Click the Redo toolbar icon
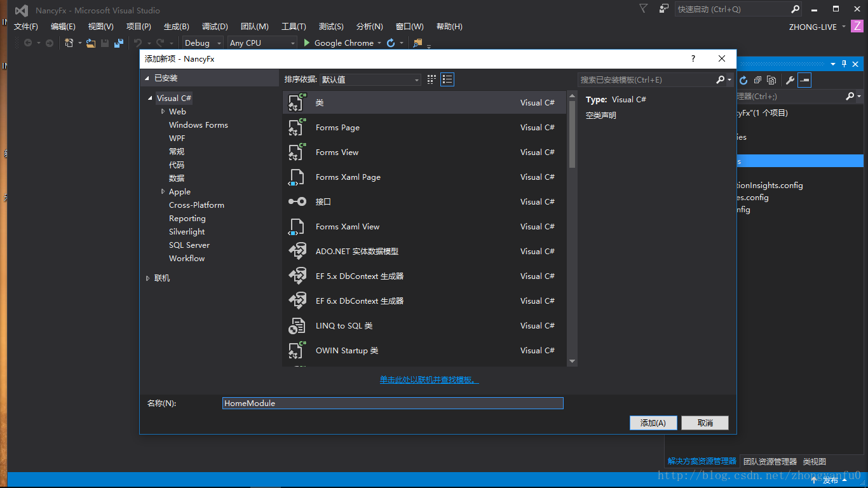 point(160,43)
